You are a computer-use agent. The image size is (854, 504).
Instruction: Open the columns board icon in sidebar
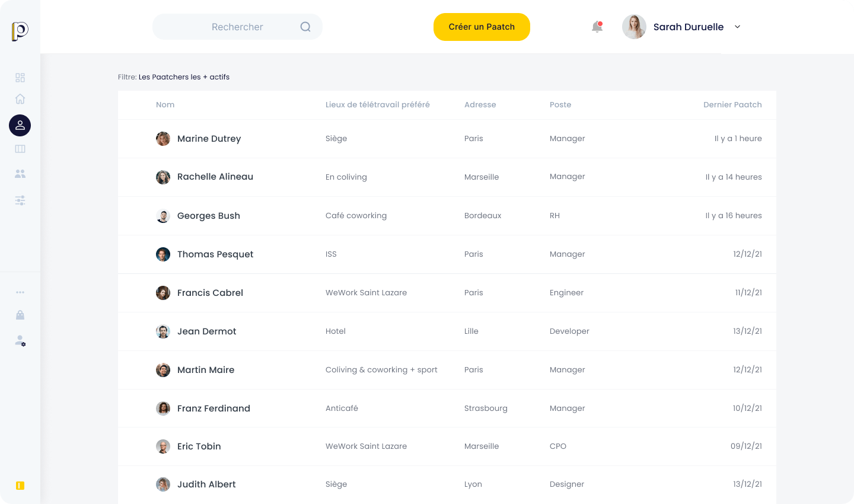pos(20,149)
